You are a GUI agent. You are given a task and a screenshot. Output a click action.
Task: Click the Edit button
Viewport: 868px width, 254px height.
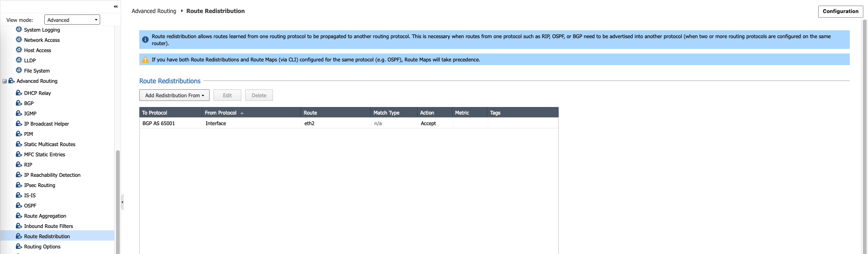227,95
